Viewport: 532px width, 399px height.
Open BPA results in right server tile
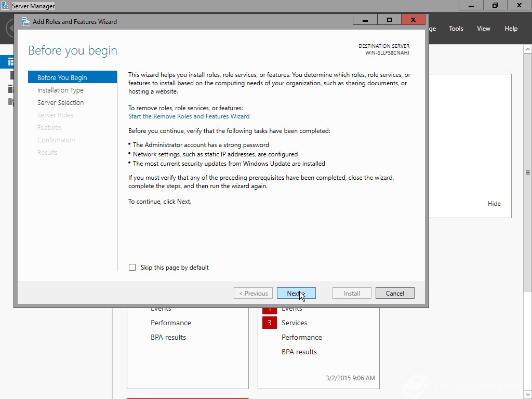tap(299, 352)
